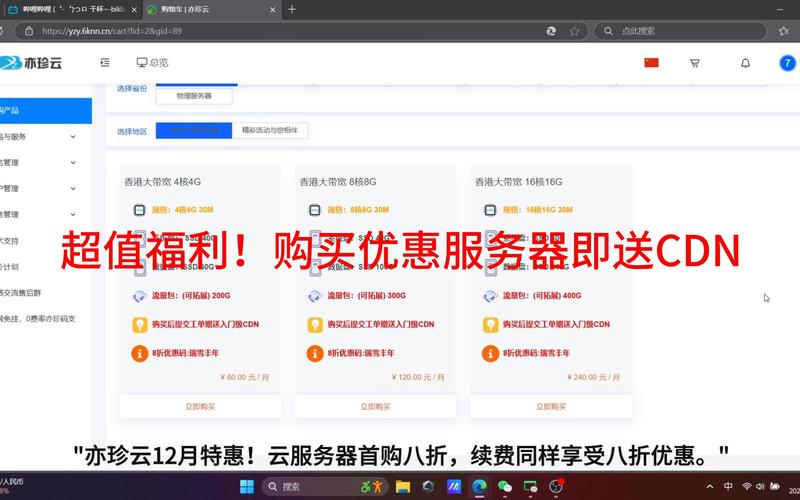This screenshot has height=500, width=800.
Task: Click the CPU spec icon in 4核4G card
Action: point(139,210)
